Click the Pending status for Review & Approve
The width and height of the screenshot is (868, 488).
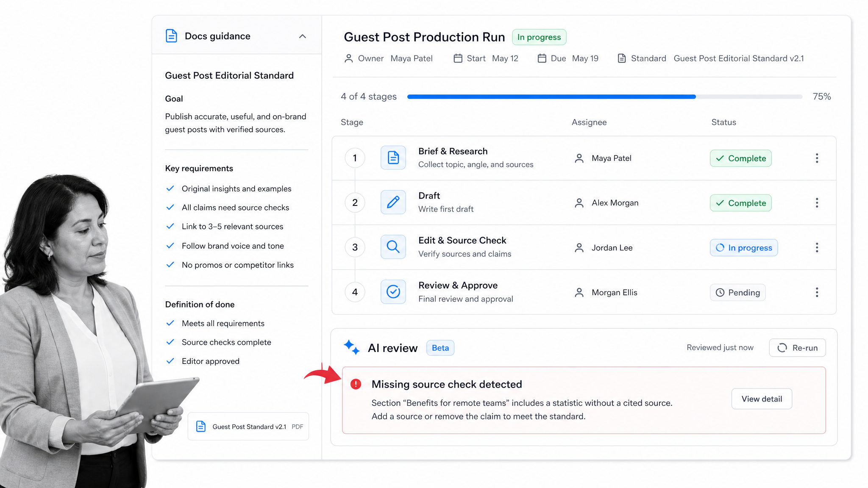coord(738,292)
